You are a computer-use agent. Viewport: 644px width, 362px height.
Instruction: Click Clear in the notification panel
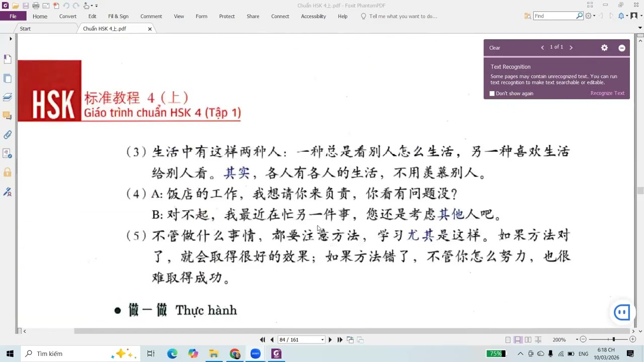(495, 48)
